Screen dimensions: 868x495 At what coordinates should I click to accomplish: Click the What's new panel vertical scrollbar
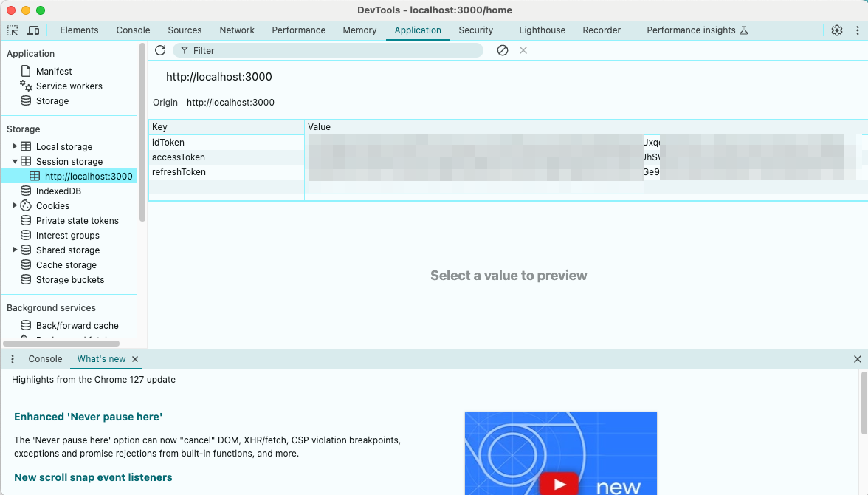click(864, 403)
